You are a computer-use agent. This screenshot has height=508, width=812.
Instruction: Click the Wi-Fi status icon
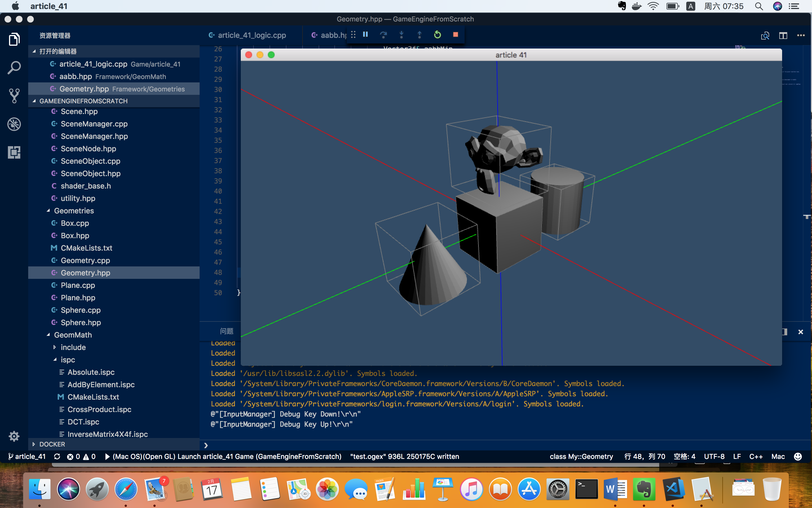point(653,6)
